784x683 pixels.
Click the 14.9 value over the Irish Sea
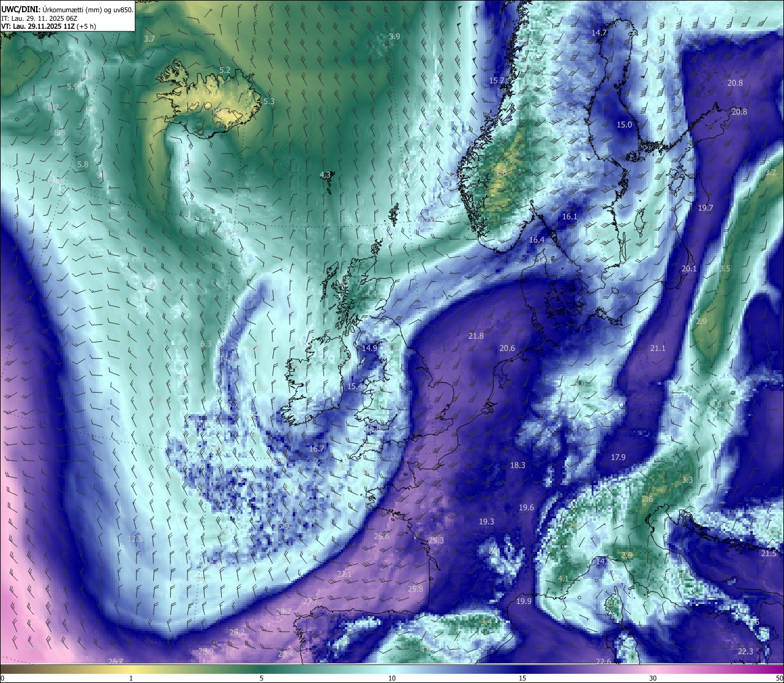pos(369,347)
